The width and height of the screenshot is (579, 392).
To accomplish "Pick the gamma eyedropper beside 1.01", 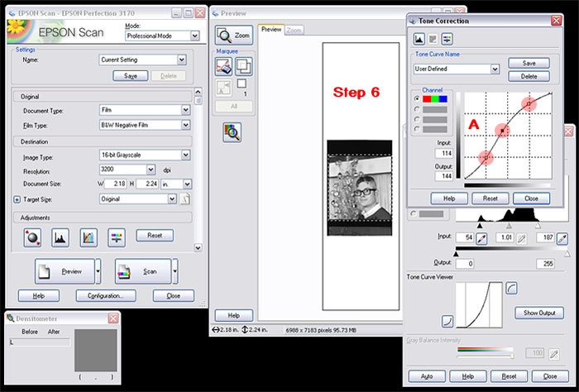I will [521, 238].
